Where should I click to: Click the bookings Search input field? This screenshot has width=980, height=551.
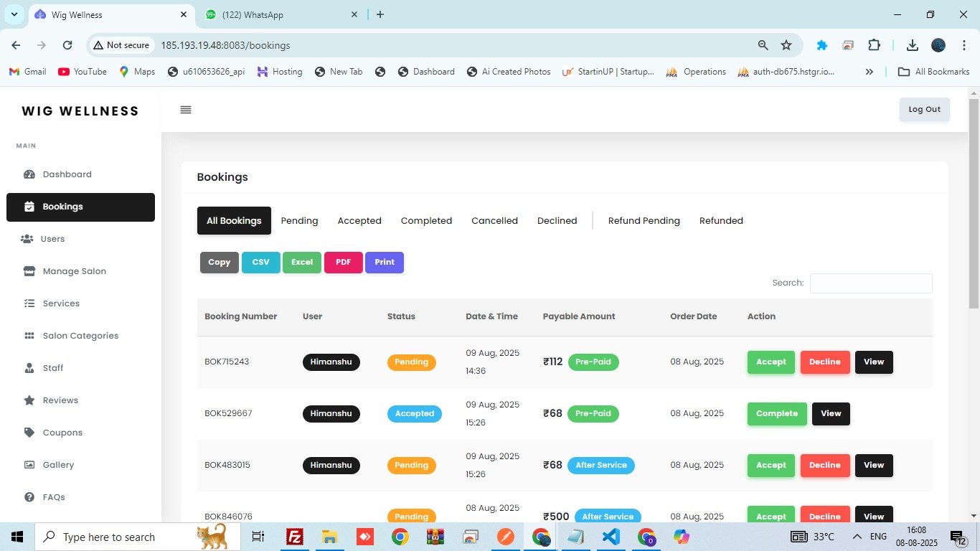click(870, 283)
